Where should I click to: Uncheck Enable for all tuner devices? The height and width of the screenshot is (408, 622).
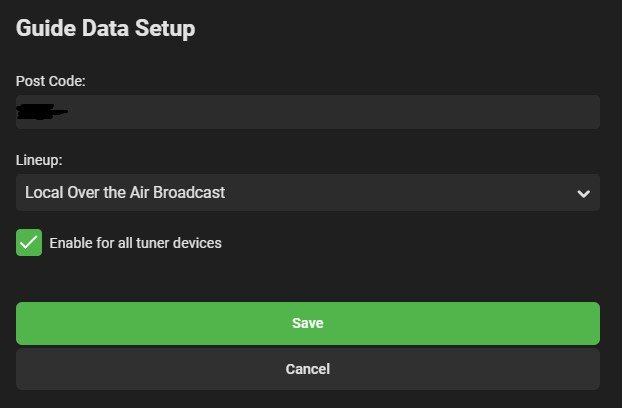29,242
